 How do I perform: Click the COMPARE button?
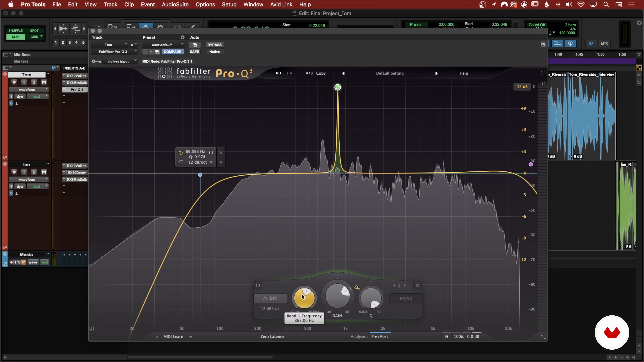(173, 52)
